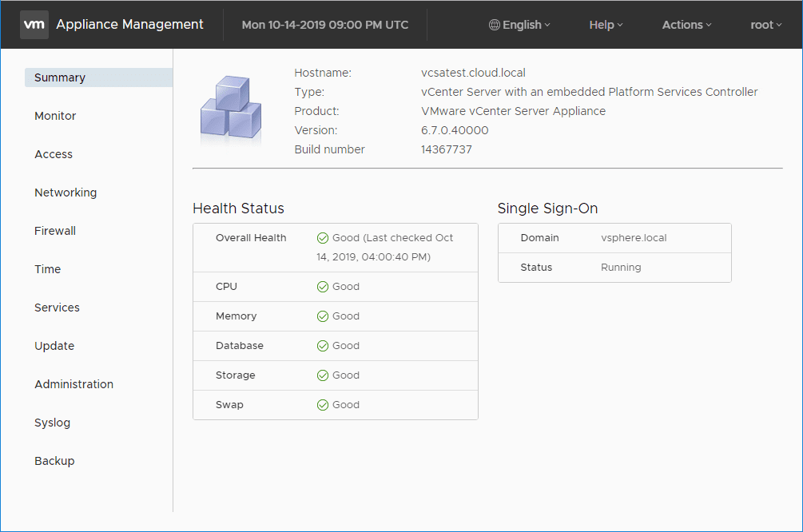Navigate to the Services page
Image resolution: width=803 pixels, height=532 pixels.
point(57,308)
